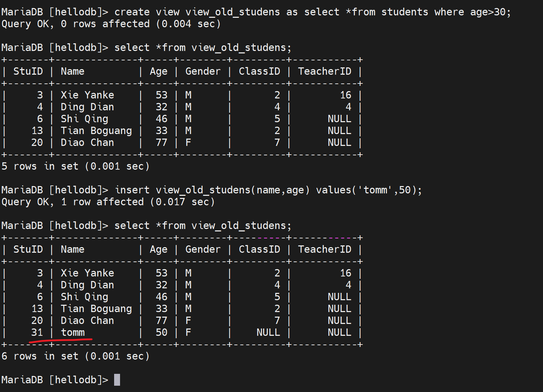Click the Name header in the second table
The width and height of the screenshot is (543, 392).
[73, 249]
